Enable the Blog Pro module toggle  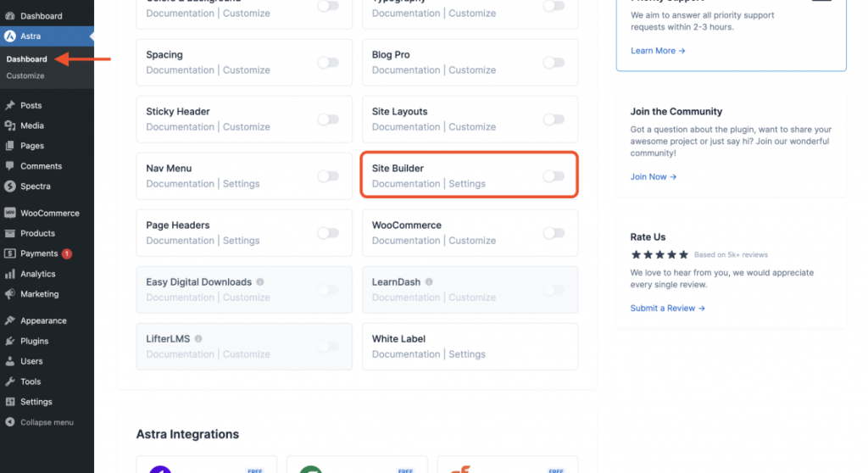(554, 63)
